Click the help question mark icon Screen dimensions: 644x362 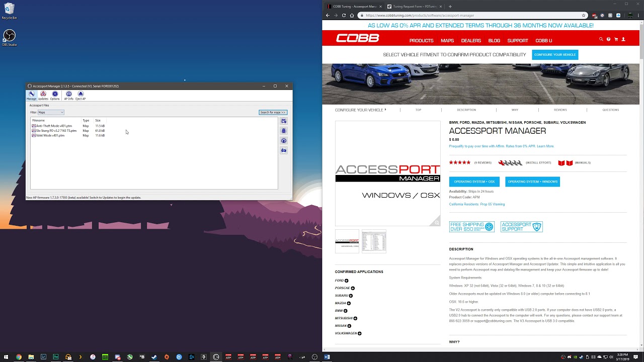pos(608,39)
